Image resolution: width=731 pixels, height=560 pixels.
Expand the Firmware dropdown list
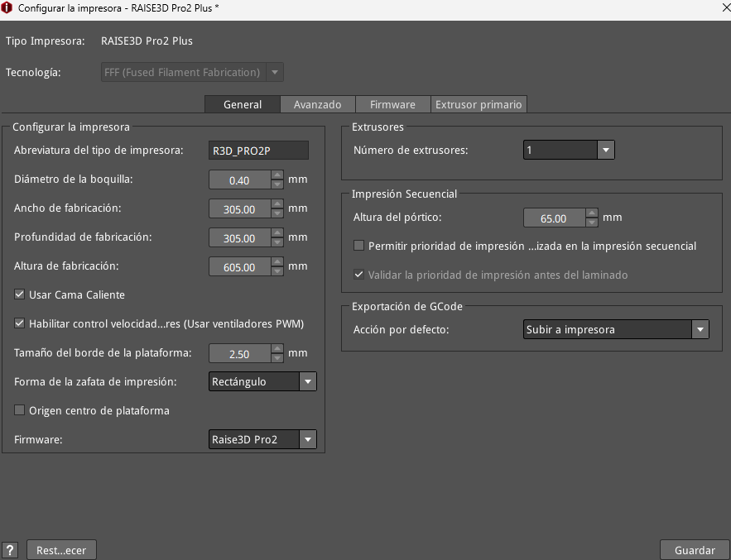pos(307,439)
